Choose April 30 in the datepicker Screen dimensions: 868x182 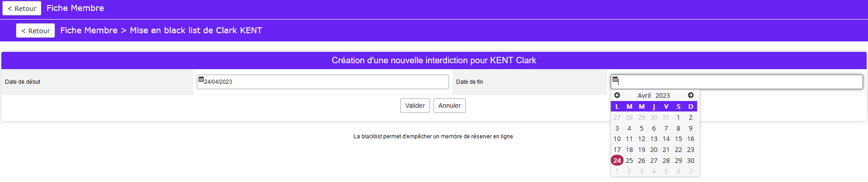tap(691, 161)
